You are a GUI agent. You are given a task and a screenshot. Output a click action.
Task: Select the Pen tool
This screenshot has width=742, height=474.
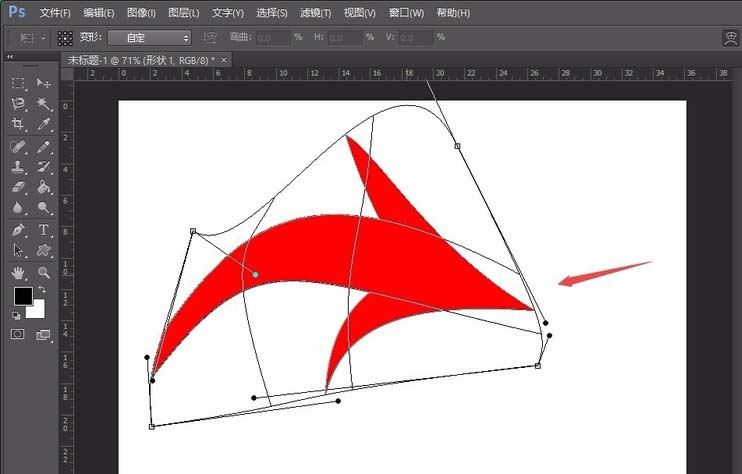18,230
